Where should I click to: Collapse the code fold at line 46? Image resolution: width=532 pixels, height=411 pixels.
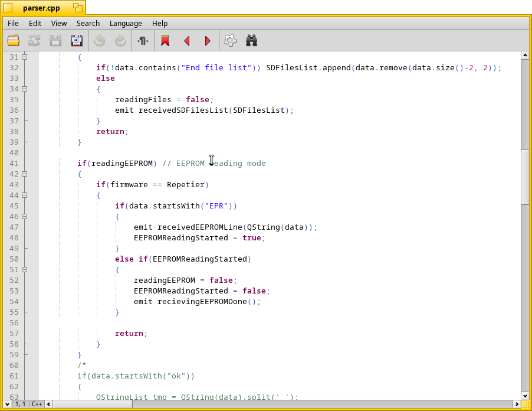click(x=24, y=216)
